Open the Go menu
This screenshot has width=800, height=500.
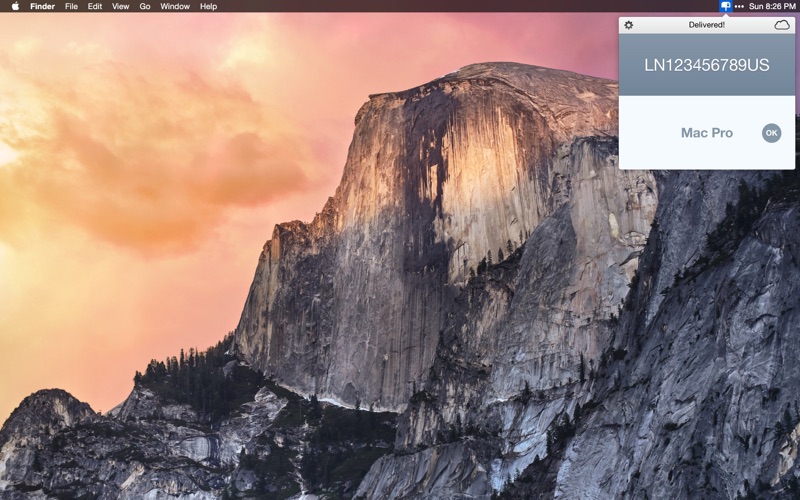pyautogui.click(x=145, y=6)
